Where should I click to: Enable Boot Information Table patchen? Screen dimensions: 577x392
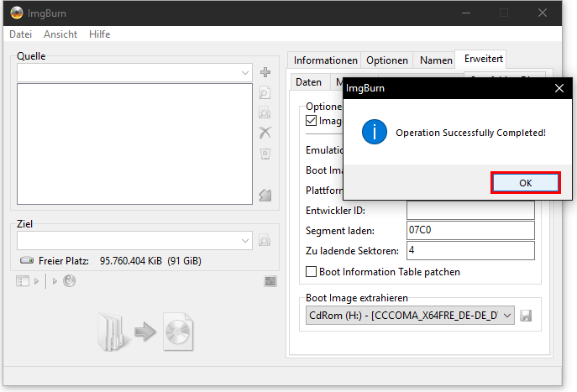click(311, 272)
